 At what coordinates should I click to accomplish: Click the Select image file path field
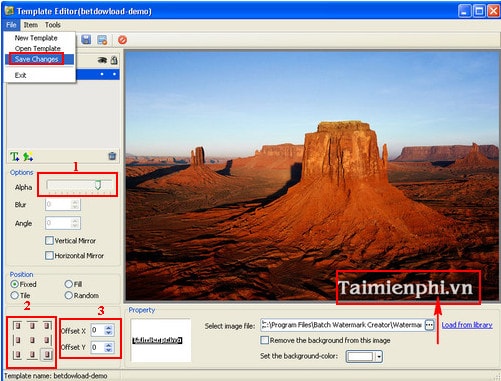point(342,325)
